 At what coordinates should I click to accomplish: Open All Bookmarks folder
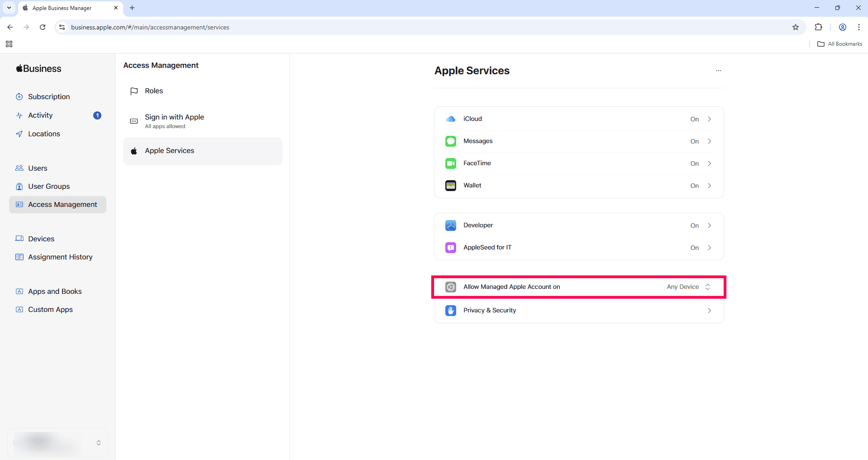840,44
